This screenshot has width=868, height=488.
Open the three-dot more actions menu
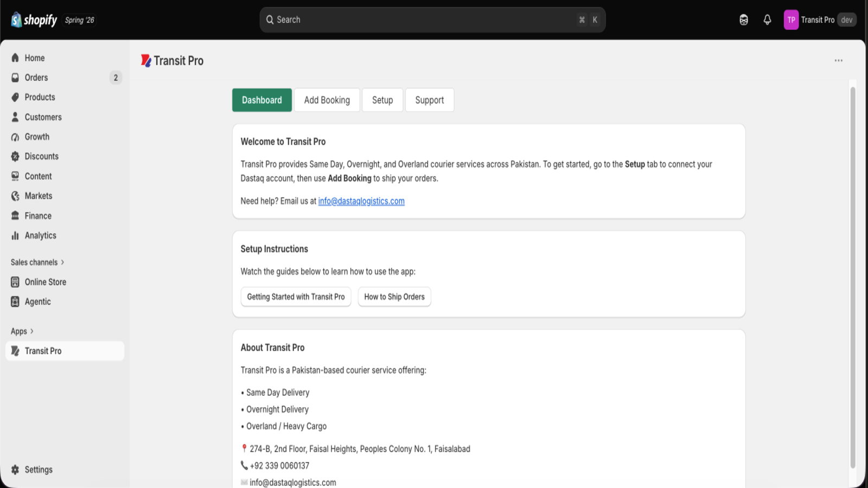839,61
